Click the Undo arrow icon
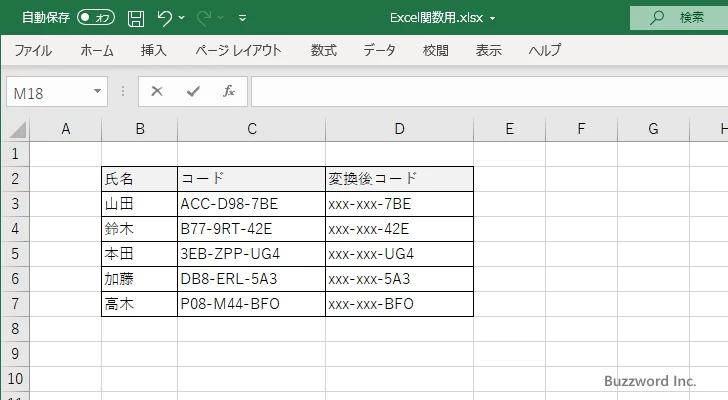Screen dimensions: 728x400 [164, 18]
